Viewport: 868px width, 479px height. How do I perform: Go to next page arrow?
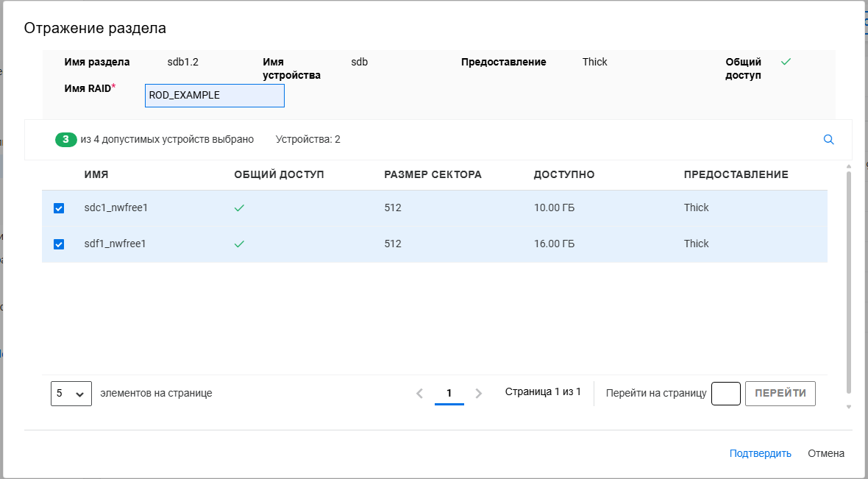click(479, 394)
